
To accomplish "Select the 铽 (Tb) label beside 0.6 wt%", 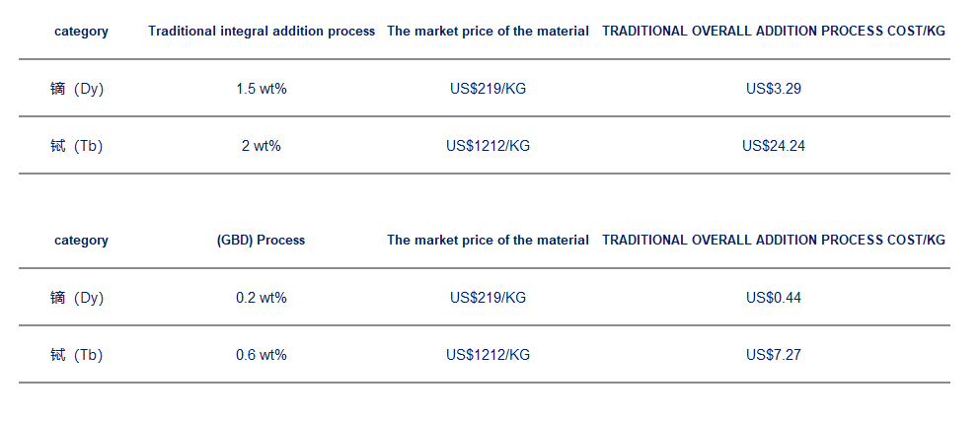I will pos(77,355).
